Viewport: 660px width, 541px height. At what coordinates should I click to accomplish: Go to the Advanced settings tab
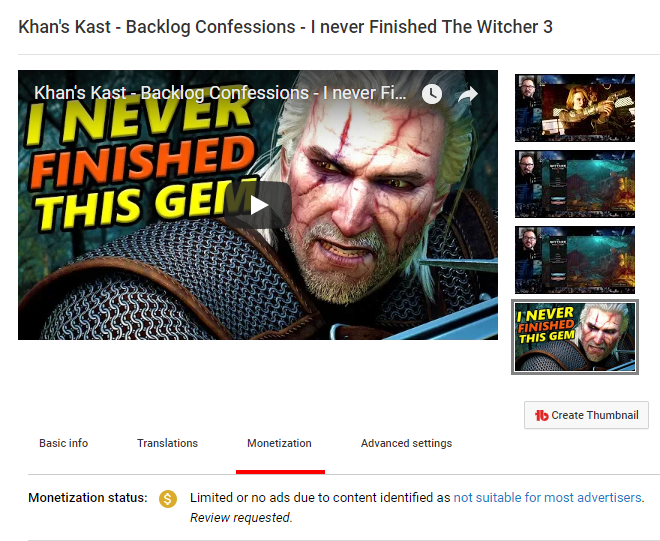(x=406, y=443)
